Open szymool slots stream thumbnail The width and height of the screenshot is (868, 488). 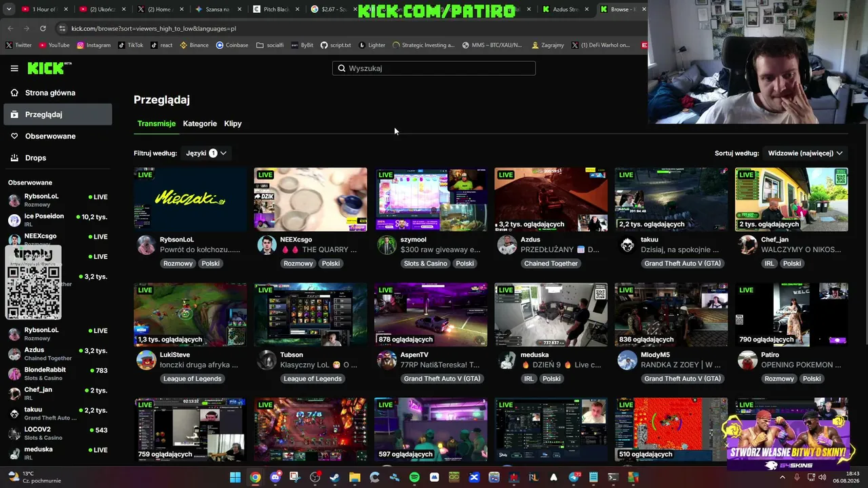pos(431,199)
